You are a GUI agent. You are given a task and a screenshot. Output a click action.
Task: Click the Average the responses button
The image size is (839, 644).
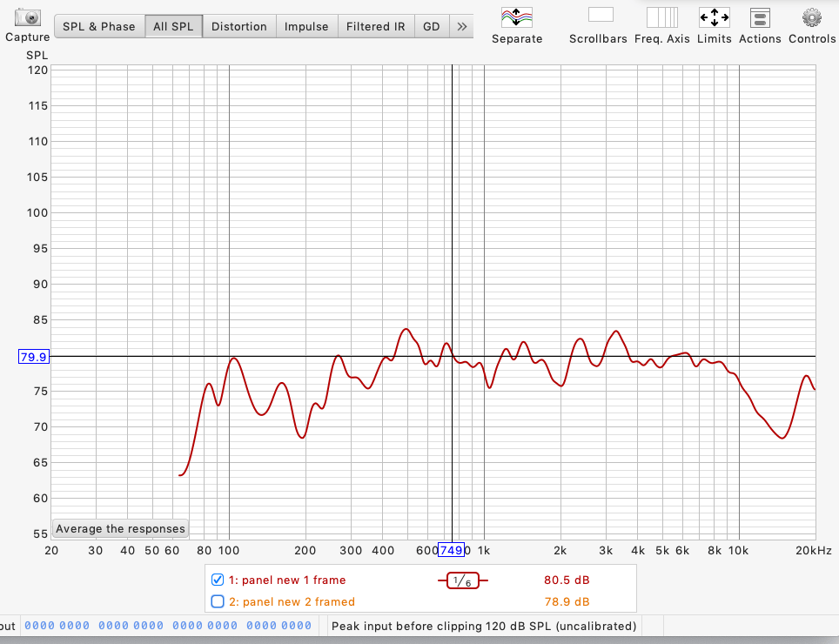(120, 528)
